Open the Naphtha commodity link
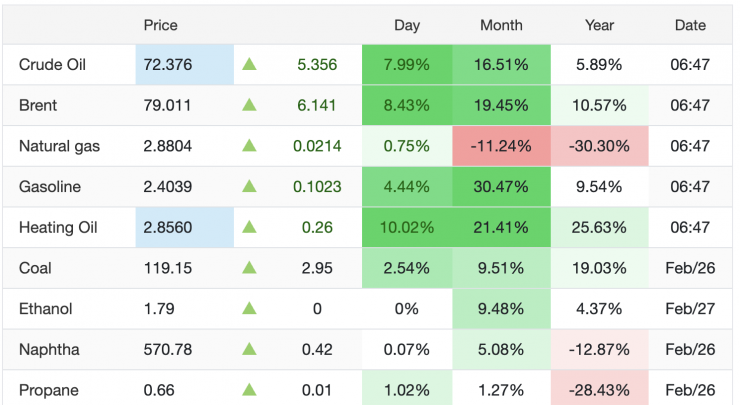 (48, 349)
